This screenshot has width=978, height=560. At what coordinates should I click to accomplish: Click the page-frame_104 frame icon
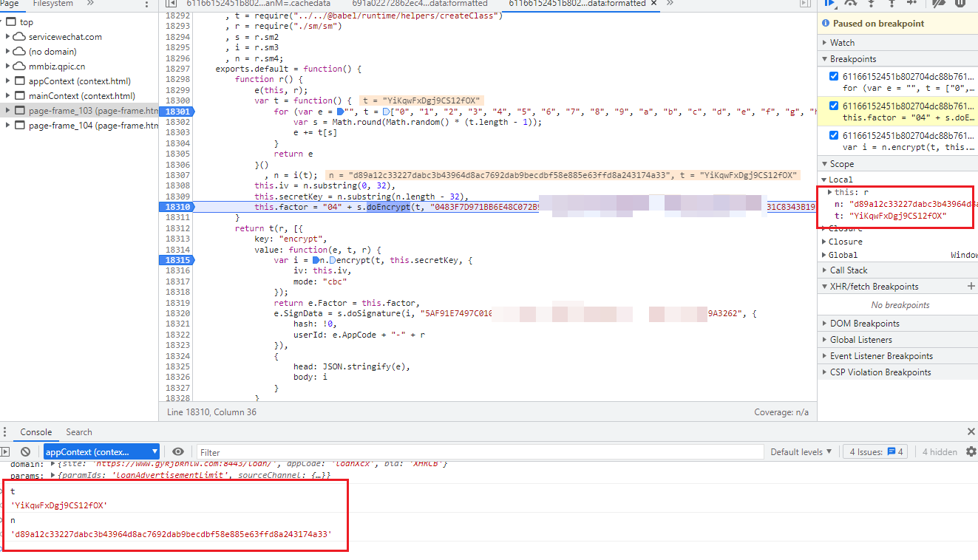pos(19,125)
